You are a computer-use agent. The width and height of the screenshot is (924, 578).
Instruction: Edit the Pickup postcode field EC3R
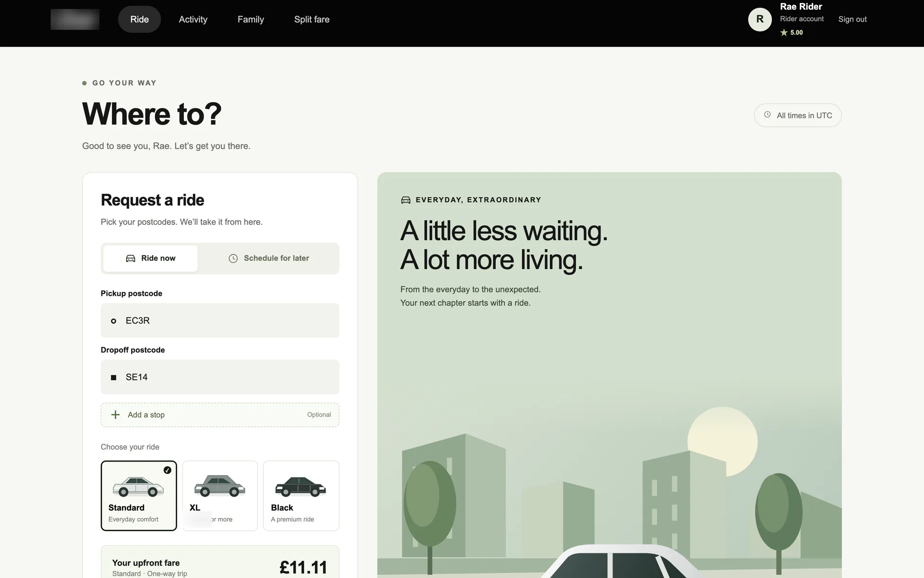point(220,320)
